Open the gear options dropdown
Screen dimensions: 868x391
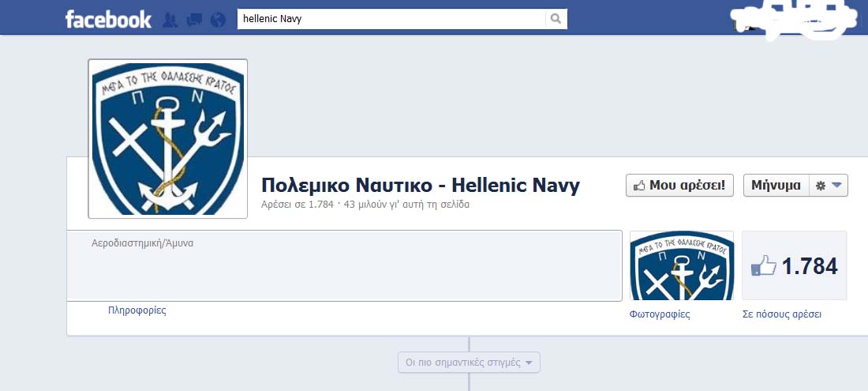[828, 186]
